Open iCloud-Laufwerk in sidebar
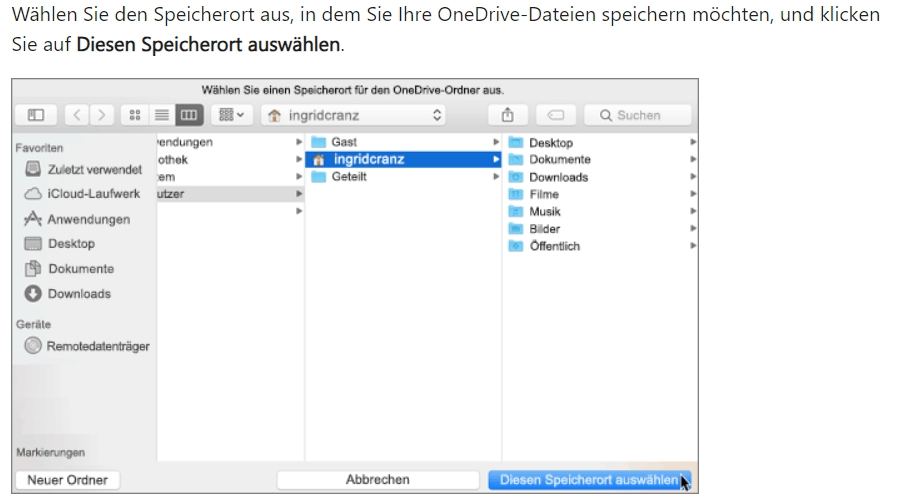 [x=84, y=194]
